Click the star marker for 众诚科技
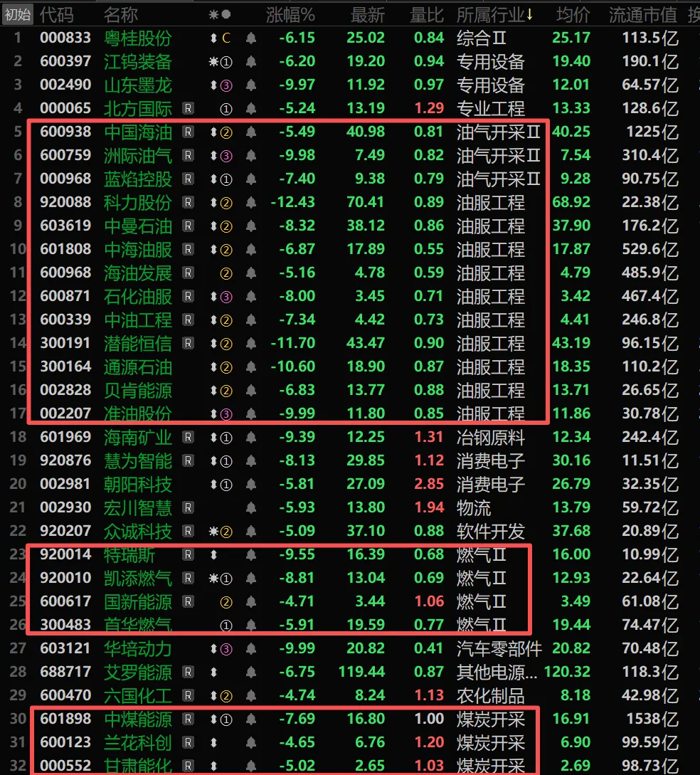 point(213,532)
